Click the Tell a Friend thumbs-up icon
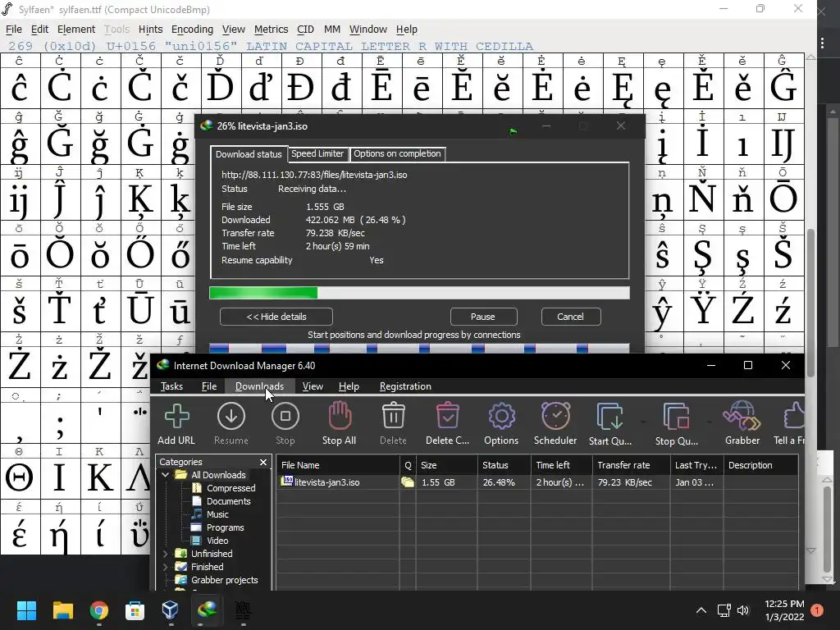The height and width of the screenshot is (630, 840). click(x=794, y=416)
